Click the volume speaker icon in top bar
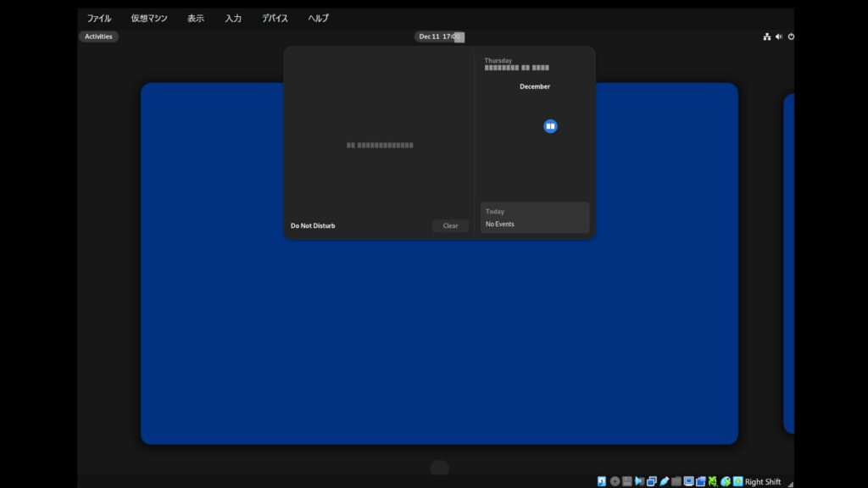Viewport: 868px width, 488px height. [779, 36]
